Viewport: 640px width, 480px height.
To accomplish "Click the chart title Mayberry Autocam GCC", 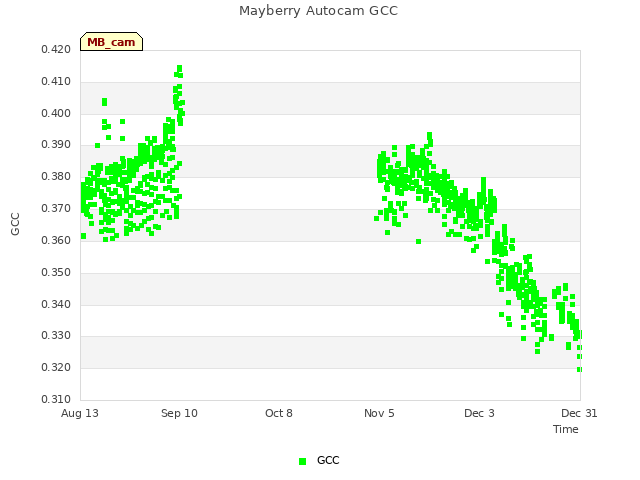I will [318, 11].
